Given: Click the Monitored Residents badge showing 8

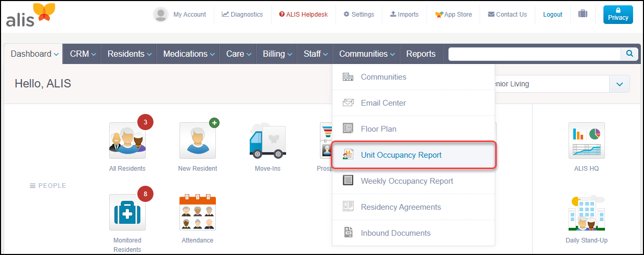Looking at the screenshot, I should pos(145,195).
